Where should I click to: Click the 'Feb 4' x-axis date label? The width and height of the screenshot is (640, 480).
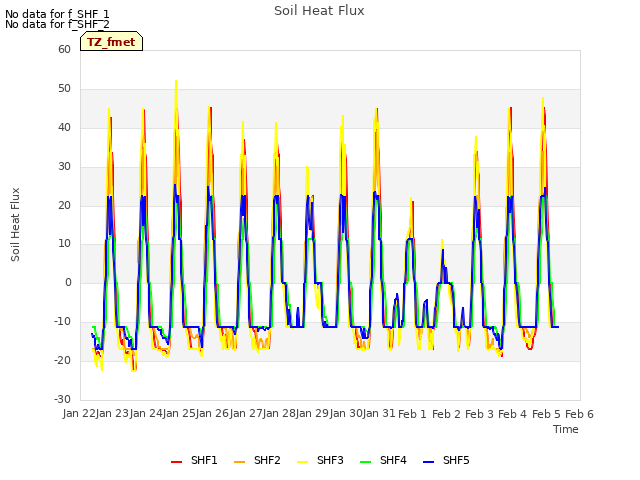click(x=513, y=414)
